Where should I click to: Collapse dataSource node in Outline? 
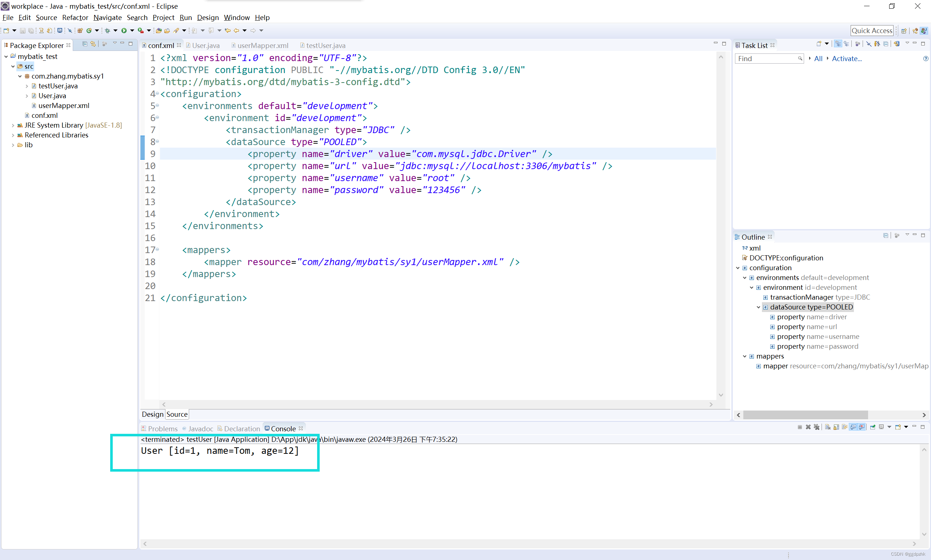pos(759,307)
